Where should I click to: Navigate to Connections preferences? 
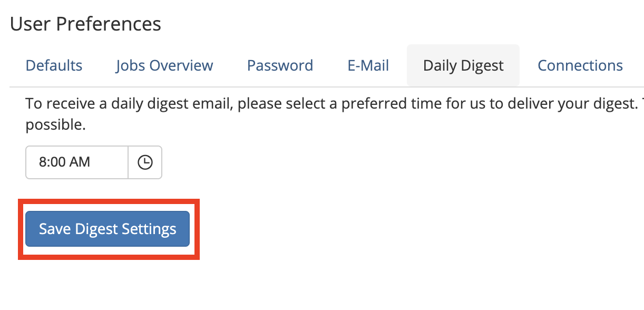coord(580,66)
